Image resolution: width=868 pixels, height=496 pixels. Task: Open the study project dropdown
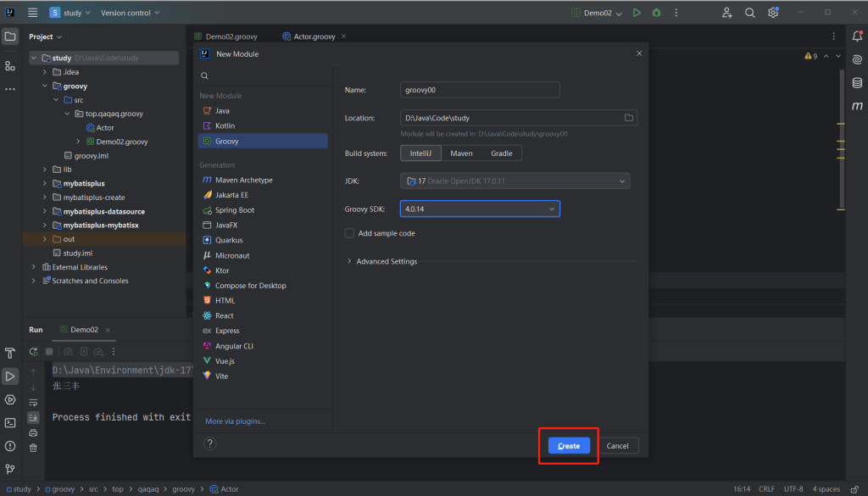pos(70,12)
